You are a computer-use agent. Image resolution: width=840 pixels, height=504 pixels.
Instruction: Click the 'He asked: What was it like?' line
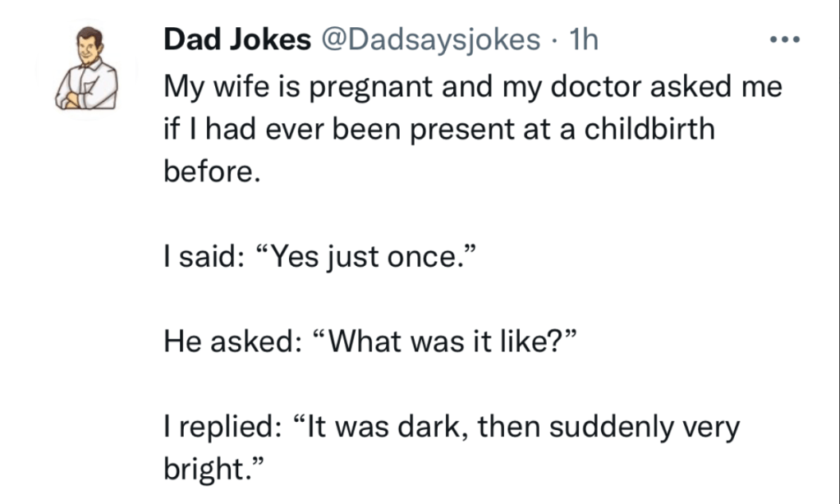[x=367, y=339]
